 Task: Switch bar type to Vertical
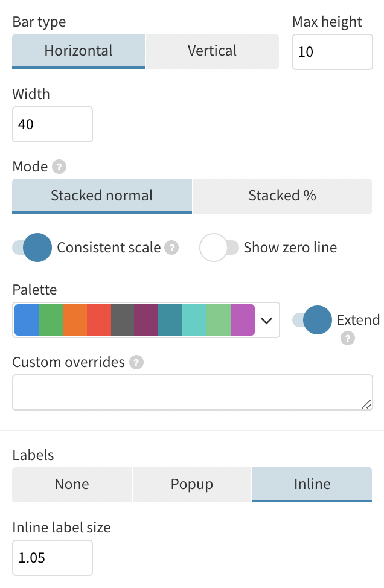tap(212, 51)
